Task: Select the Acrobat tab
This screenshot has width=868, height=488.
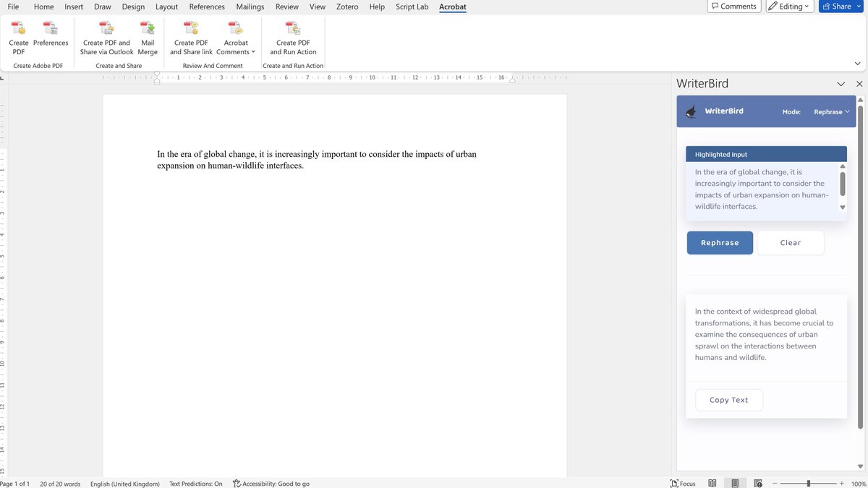Action: 453,7
